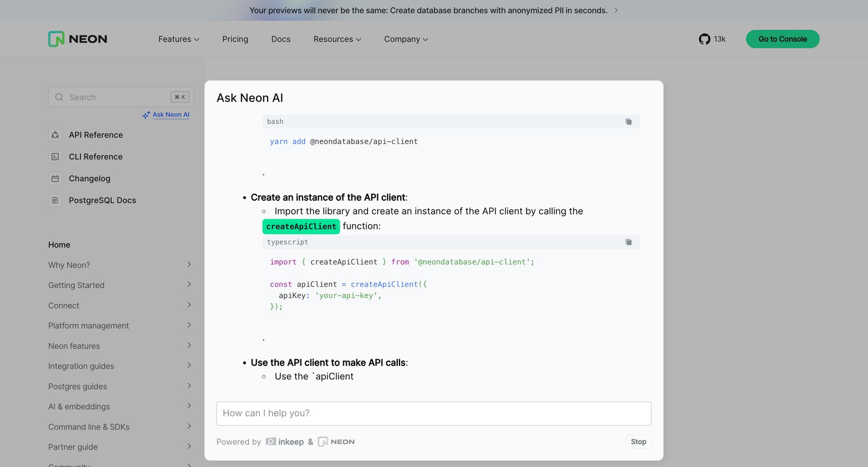Click the Go to Console button

coord(782,39)
